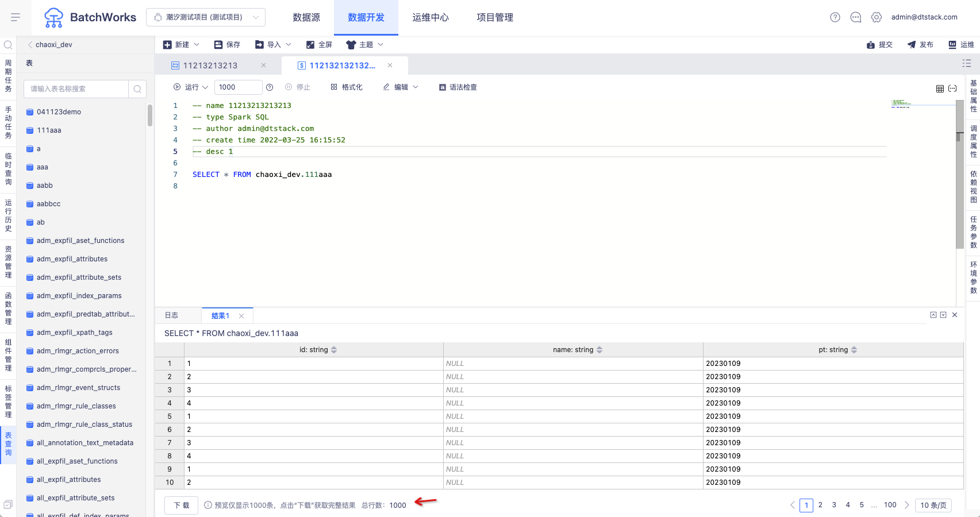The height and width of the screenshot is (517, 980).
Task: Sort the name: string column
Action: (x=599, y=350)
